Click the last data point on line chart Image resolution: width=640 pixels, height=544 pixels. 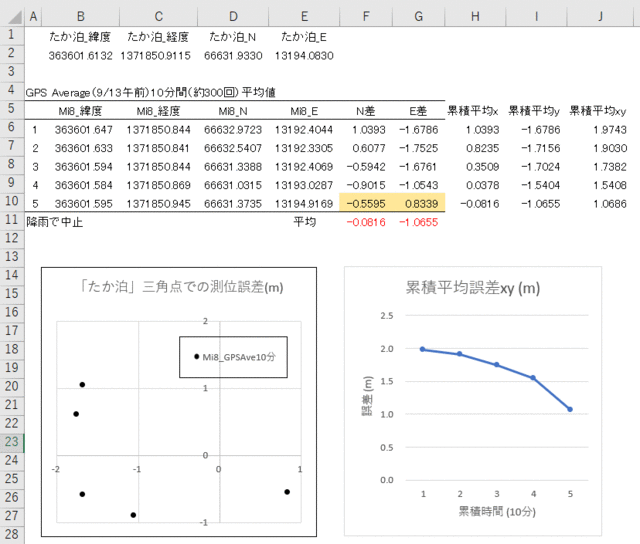click(571, 409)
